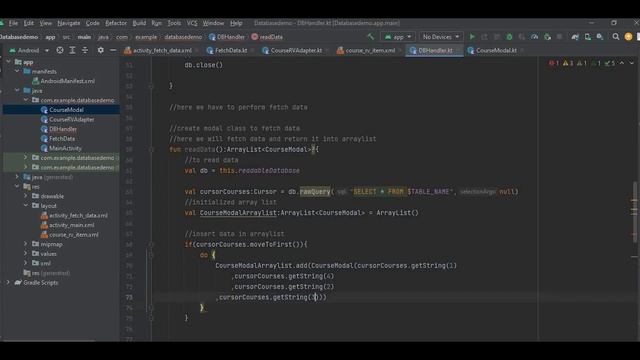Collapse the app module node
Screen dimensions: 640x360
point(9,62)
